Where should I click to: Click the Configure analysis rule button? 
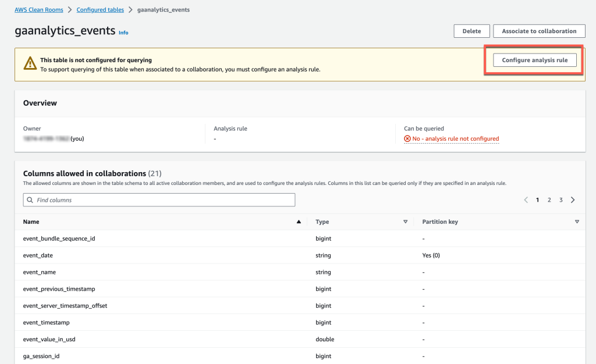click(534, 59)
